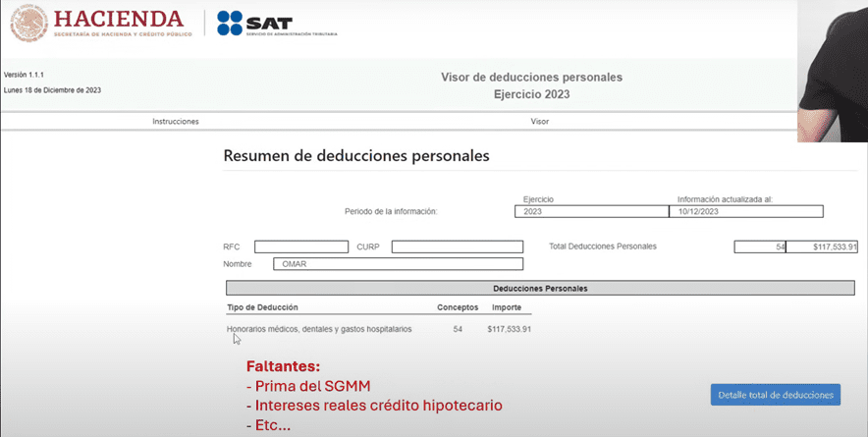Click the SAT logo icon
Viewport: 868px width, 437px height.
[230, 24]
